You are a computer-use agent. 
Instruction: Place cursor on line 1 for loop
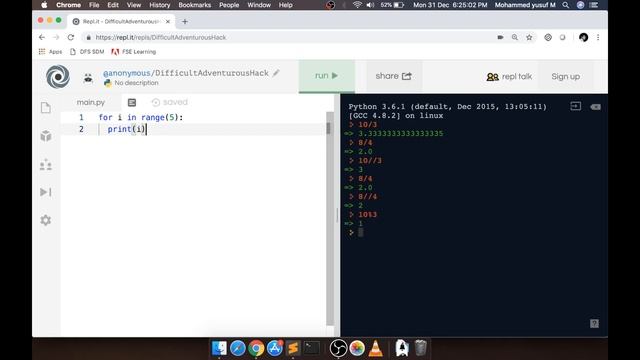tap(140, 118)
